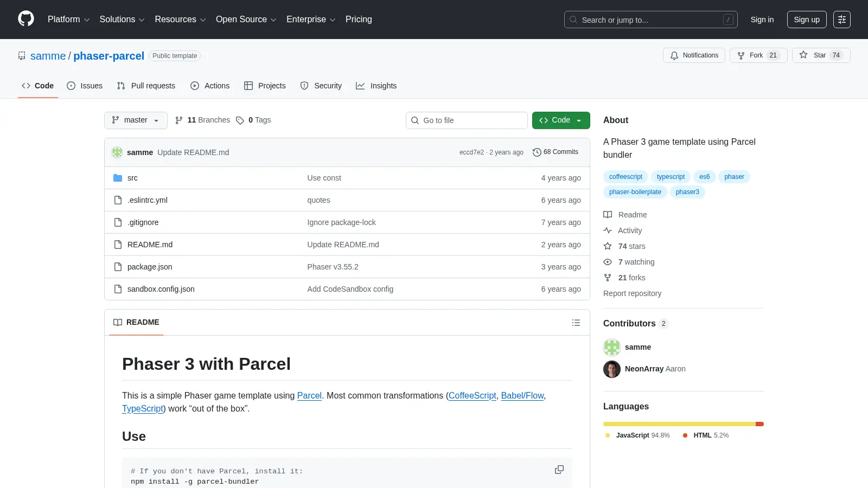This screenshot has height=488, width=868.
Task: Open the samme owner link
Action: point(48,56)
